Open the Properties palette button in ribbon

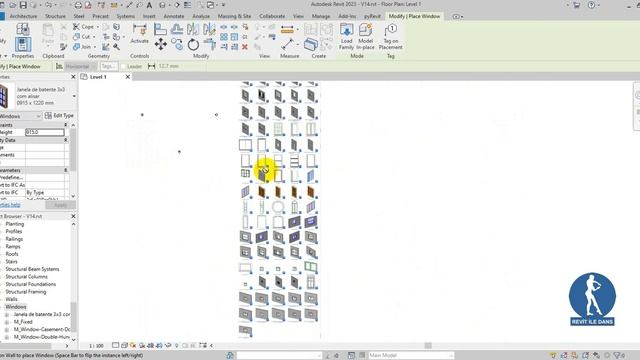[23, 44]
